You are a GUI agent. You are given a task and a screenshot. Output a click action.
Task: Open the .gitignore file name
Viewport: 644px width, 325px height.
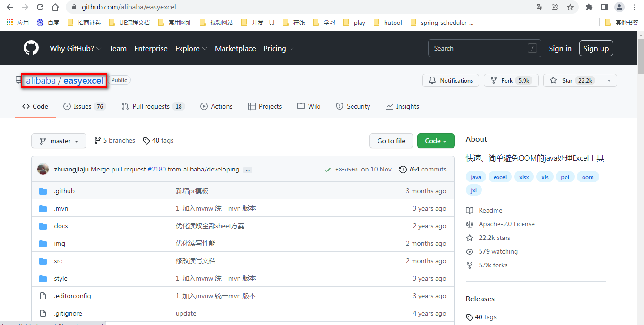pos(68,313)
